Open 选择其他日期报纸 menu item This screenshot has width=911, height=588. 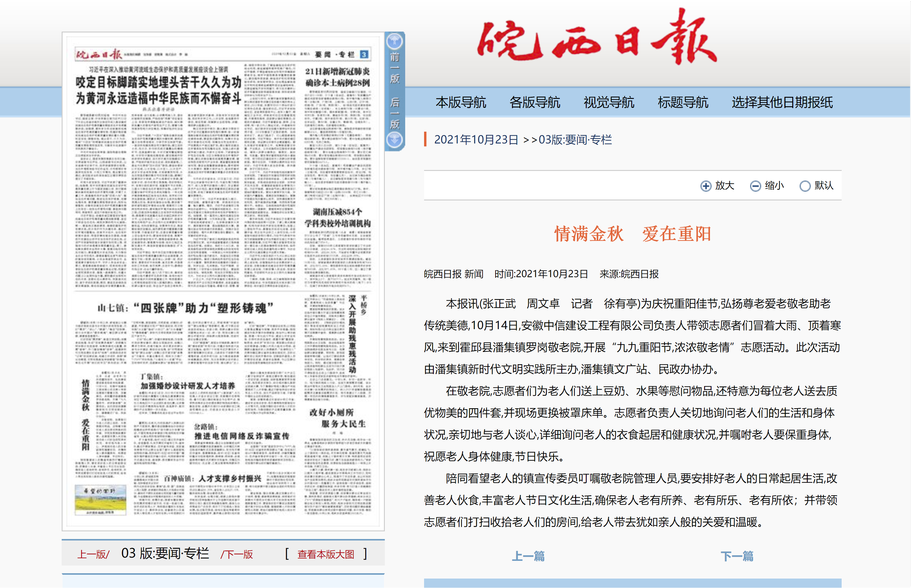click(x=782, y=102)
